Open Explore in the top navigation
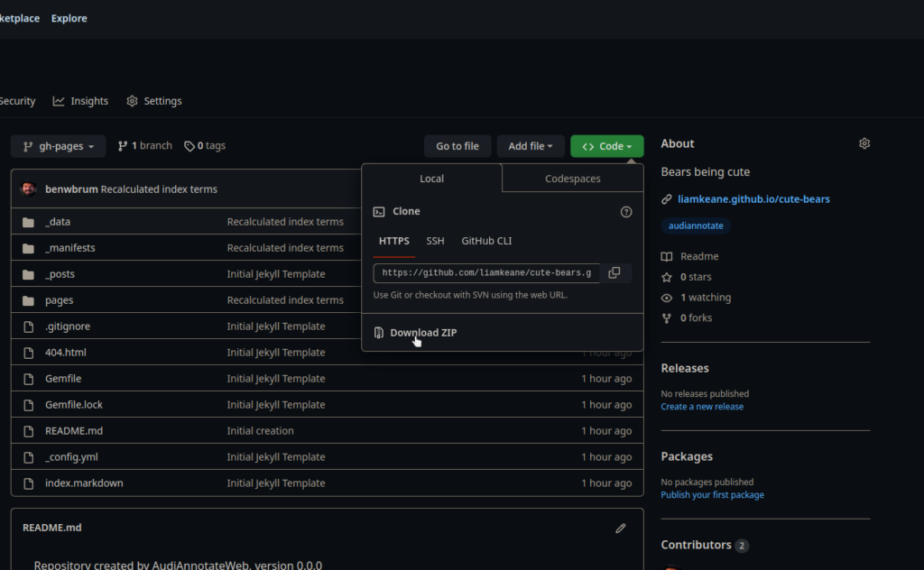Image resolution: width=924 pixels, height=570 pixels. [x=69, y=18]
